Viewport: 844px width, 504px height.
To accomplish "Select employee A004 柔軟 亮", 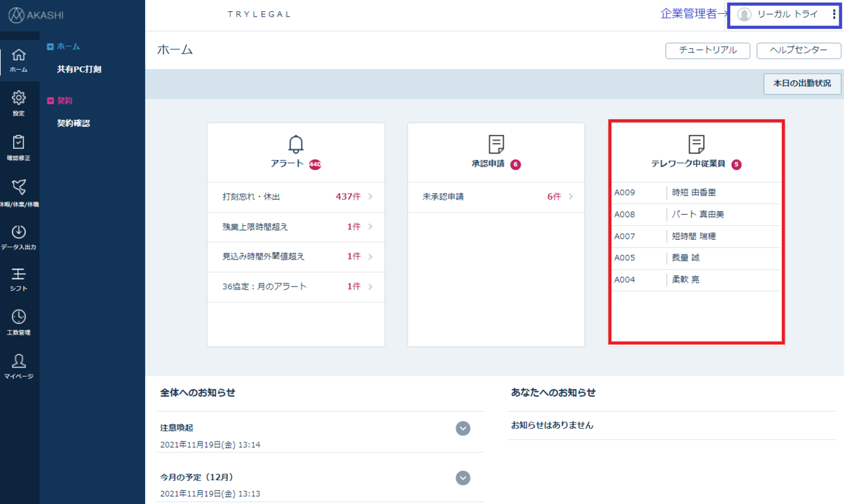I will 696,280.
